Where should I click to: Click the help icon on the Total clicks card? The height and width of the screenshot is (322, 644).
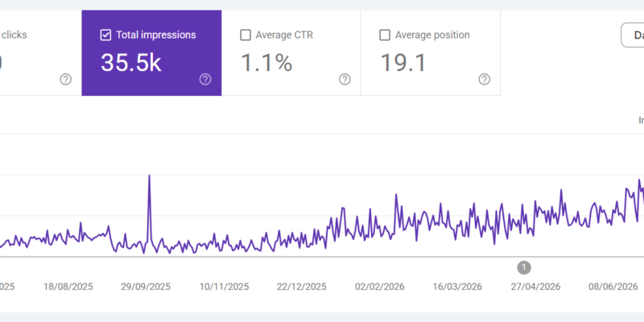click(x=66, y=79)
